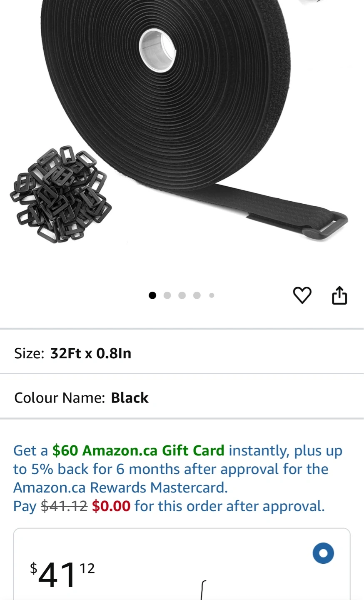This screenshot has height=600, width=364.
Task: Tap the bold 32Ft x 0.8In value
Action: (91, 353)
